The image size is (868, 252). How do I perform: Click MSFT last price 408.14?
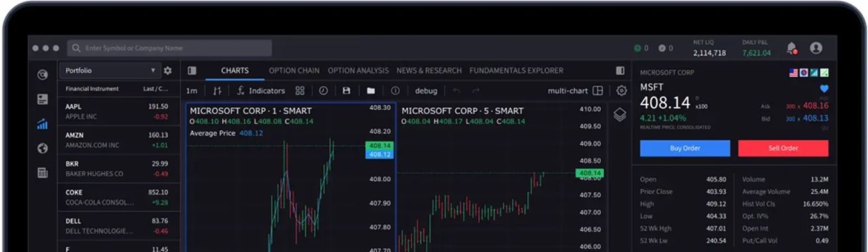(x=665, y=103)
